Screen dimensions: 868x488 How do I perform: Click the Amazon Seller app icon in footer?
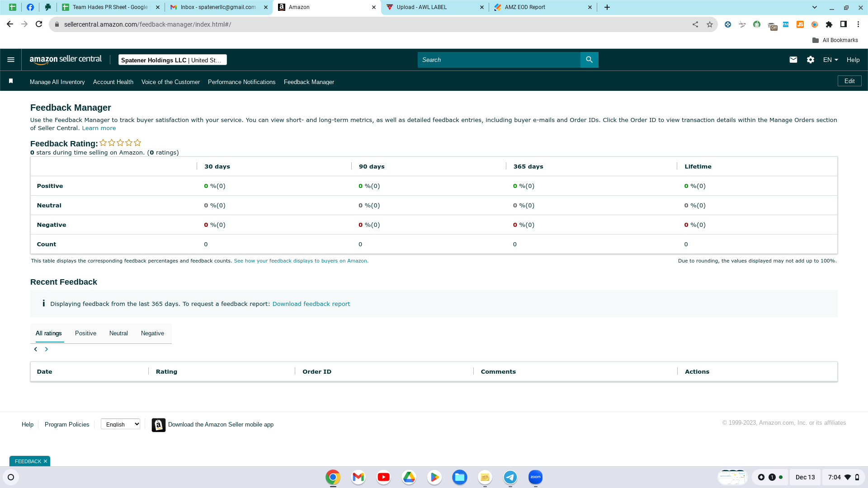point(158,425)
